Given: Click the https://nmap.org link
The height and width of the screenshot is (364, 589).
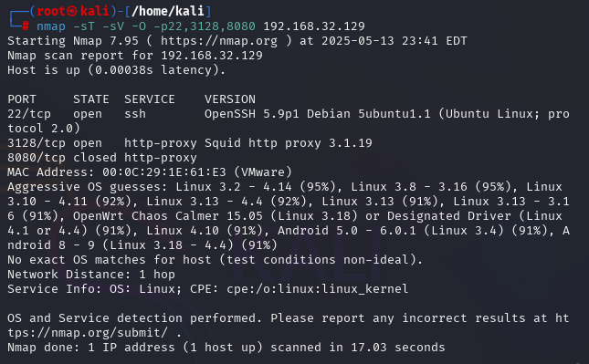Looking at the screenshot, I should pyautogui.click(x=219, y=41).
